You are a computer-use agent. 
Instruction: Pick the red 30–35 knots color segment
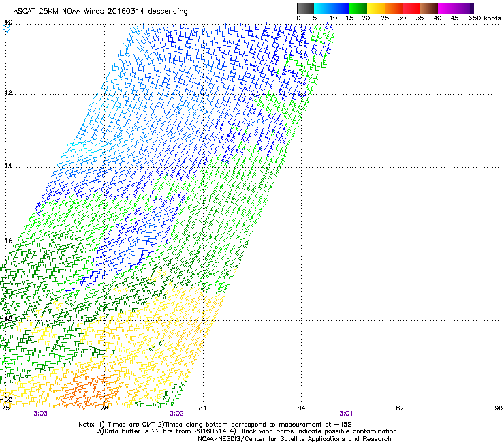(411, 8)
